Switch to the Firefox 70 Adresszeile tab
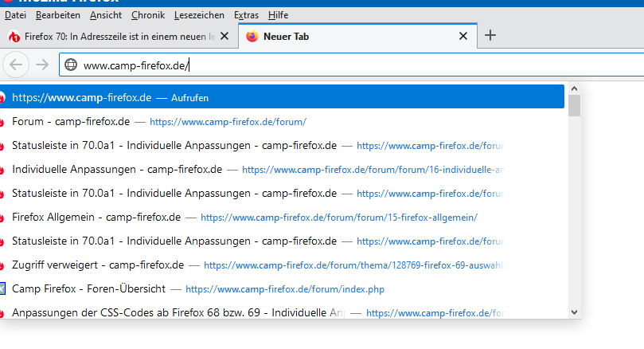 point(119,37)
